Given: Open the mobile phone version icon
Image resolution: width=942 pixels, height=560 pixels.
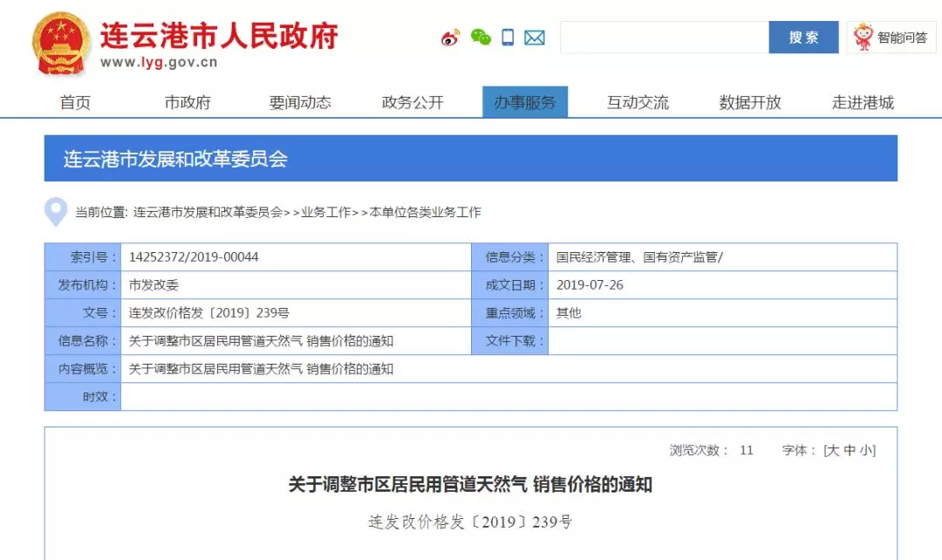Looking at the screenshot, I should [508, 38].
